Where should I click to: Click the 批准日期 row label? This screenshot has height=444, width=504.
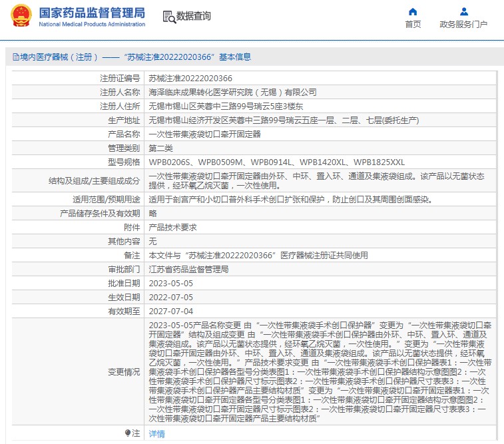coord(124,284)
